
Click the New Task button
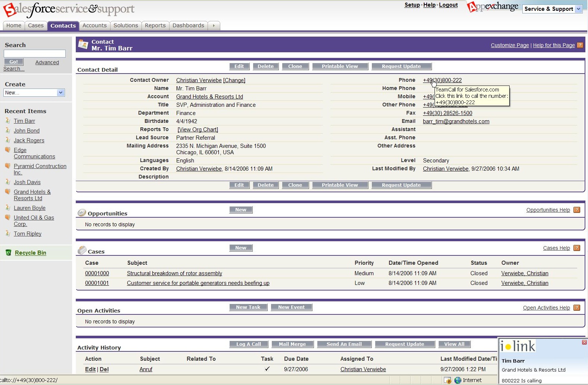(248, 307)
